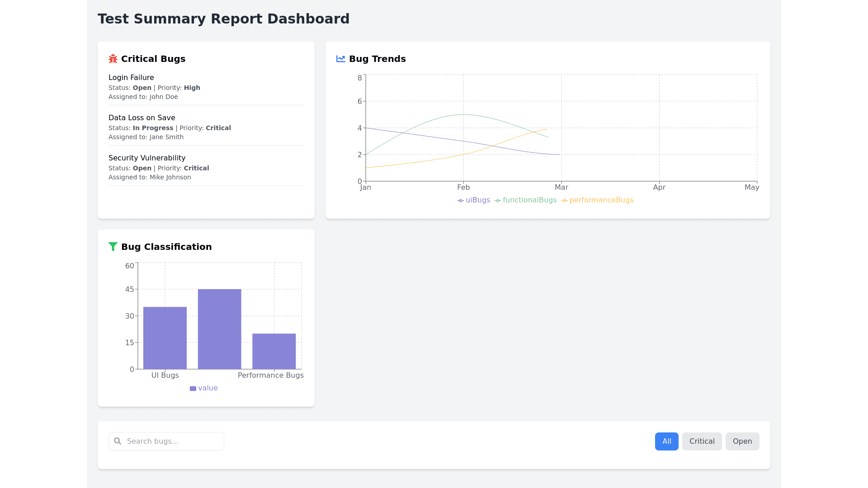
Task: Click the purple 'value' legend swatch
Action: [x=193, y=389]
